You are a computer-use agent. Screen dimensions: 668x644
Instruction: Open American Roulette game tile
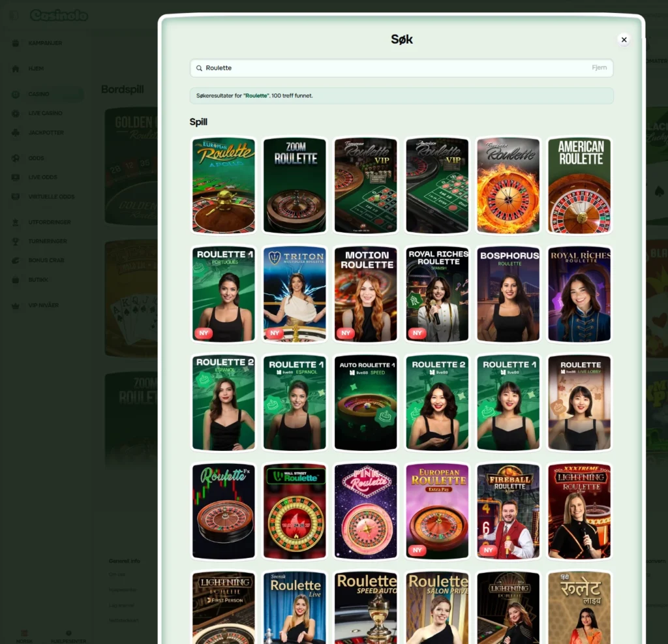tap(579, 185)
